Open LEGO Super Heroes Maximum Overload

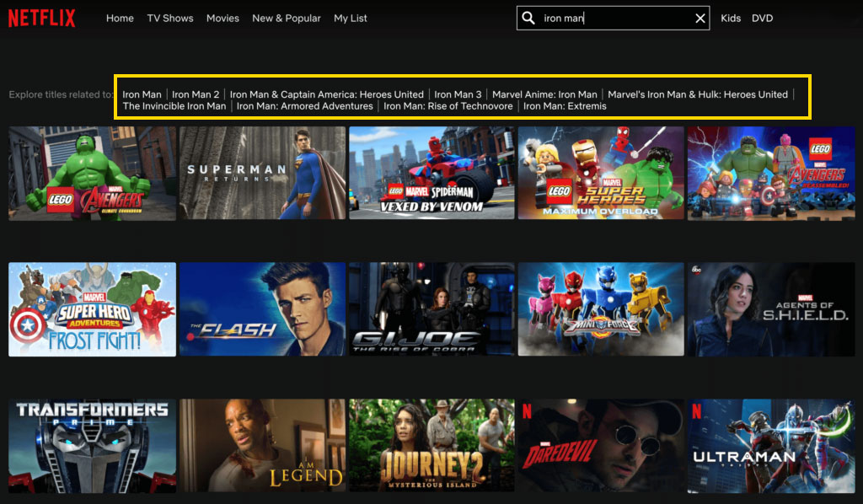pyautogui.click(x=601, y=174)
